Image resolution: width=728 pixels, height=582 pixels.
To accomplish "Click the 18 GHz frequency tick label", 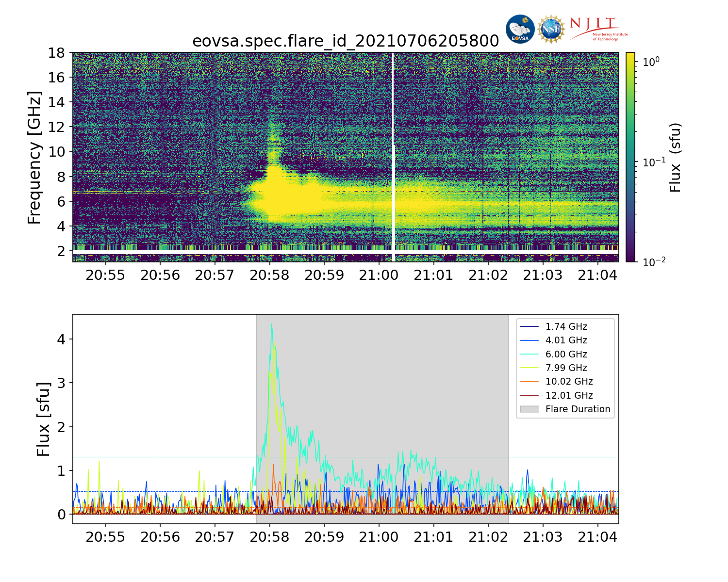I will pos(56,53).
